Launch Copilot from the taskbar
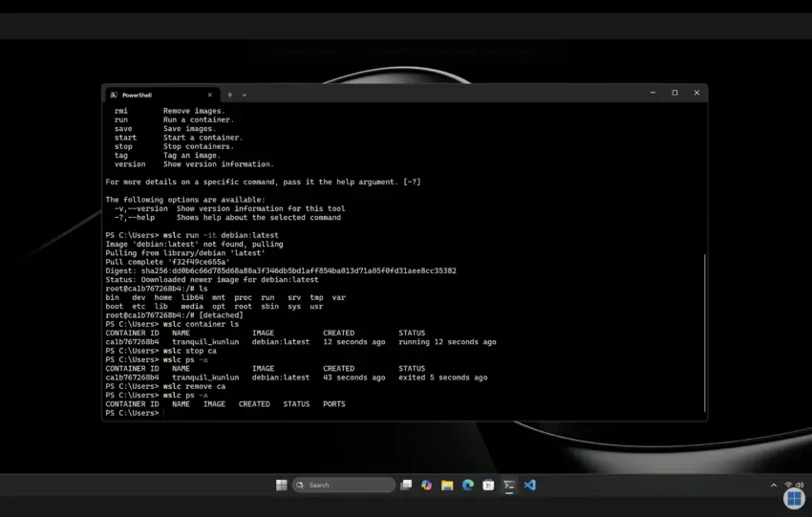 [427, 485]
